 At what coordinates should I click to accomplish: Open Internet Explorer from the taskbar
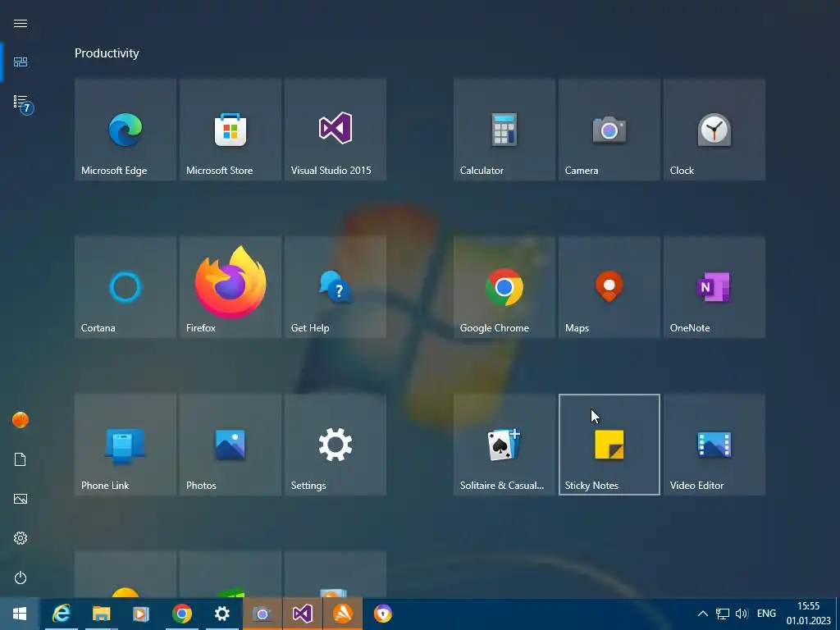62,614
